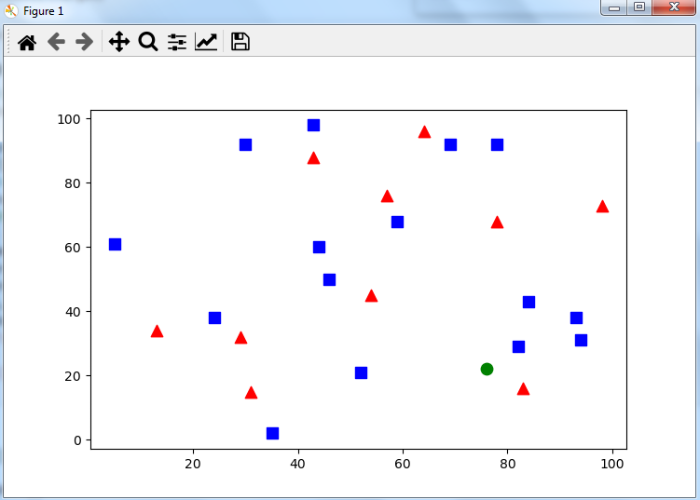Image resolution: width=700 pixels, height=500 pixels.
Task: Click the y-axis tick label 60
Action: pos(72,248)
